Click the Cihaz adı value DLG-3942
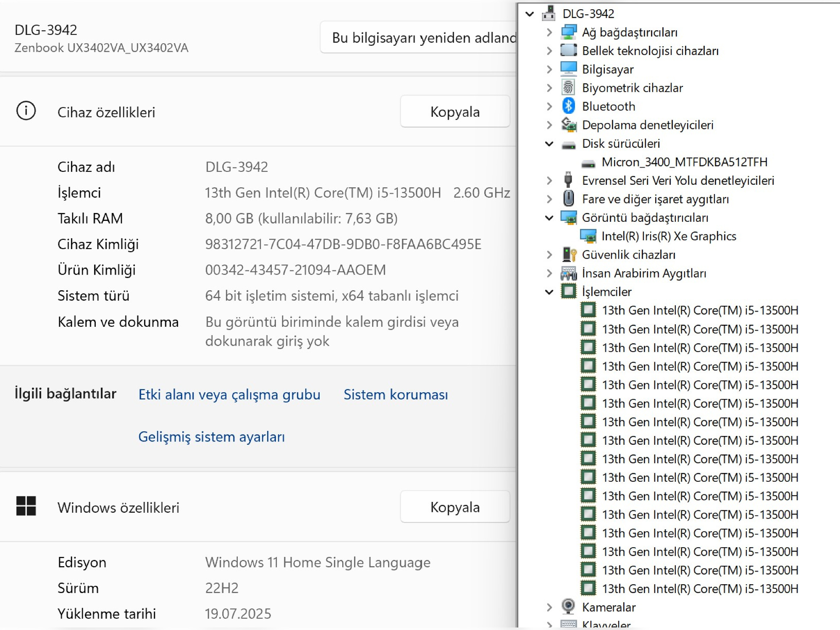 point(236,167)
